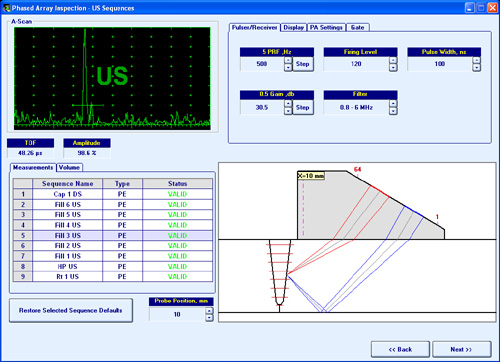Decrease PRF value with down arrow
Viewport: 500px width, 362px height.
click(x=288, y=68)
